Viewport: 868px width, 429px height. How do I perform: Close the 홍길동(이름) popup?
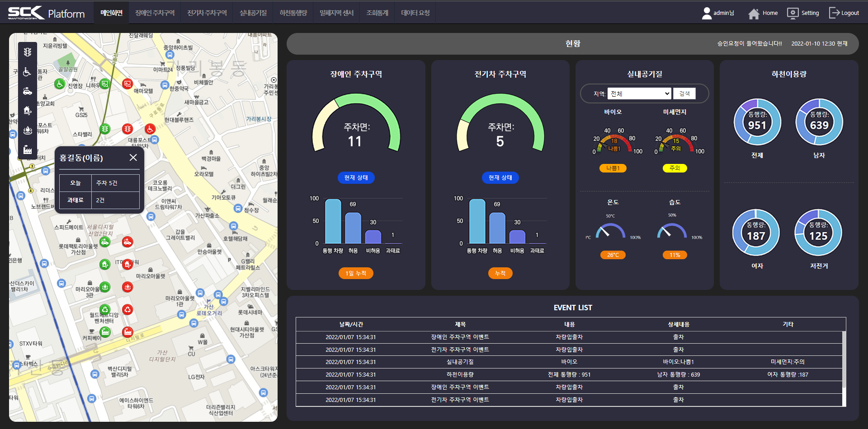point(133,158)
